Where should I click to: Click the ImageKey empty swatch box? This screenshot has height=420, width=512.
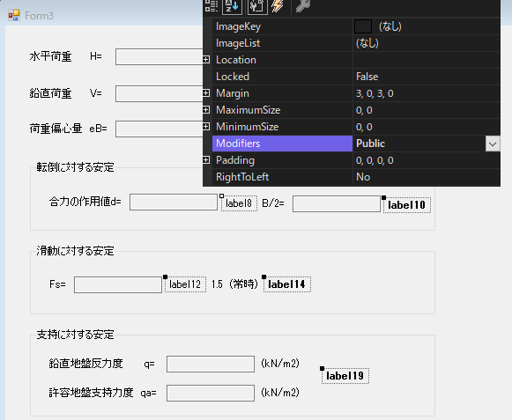[x=363, y=26]
